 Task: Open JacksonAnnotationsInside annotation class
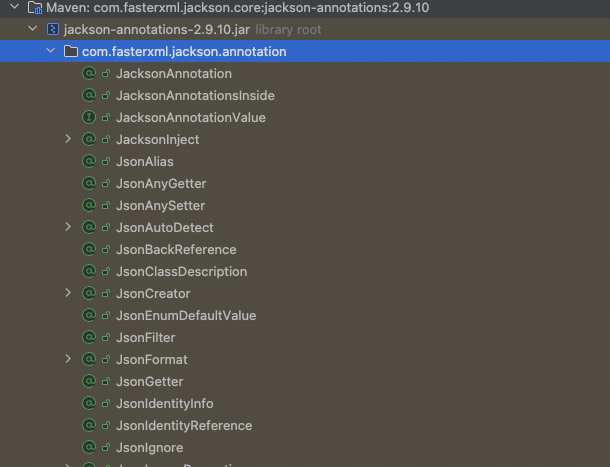194,96
